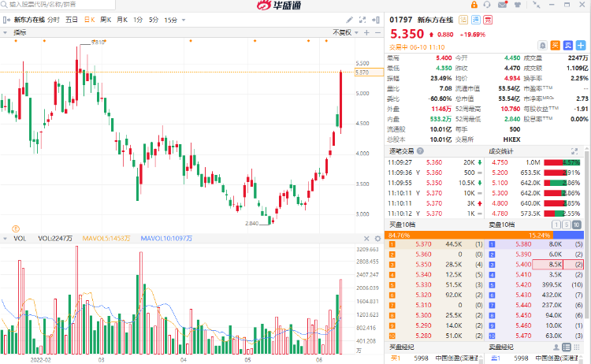This screenshot has height=364, width=591.
Task: Click the MAVOL10:1097万 label
Action: coord(166,239)
